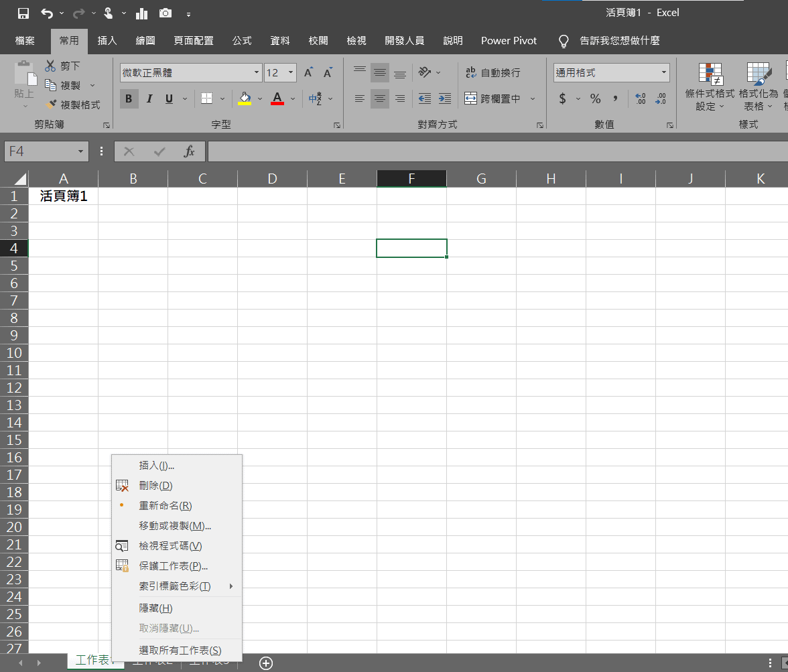Apply percent style with % icon
This screenshot has width=788, height=672.
click(596, 98)
